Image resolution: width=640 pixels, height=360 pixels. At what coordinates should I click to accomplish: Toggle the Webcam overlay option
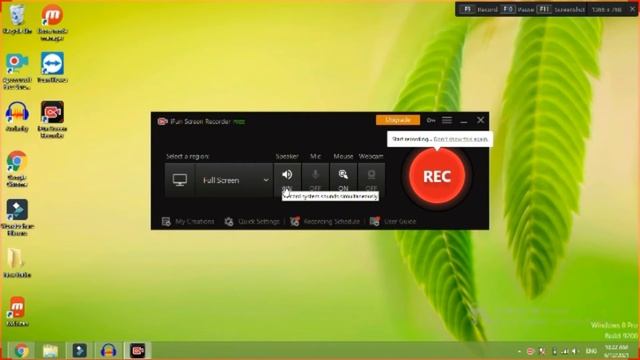pos(371,180)
